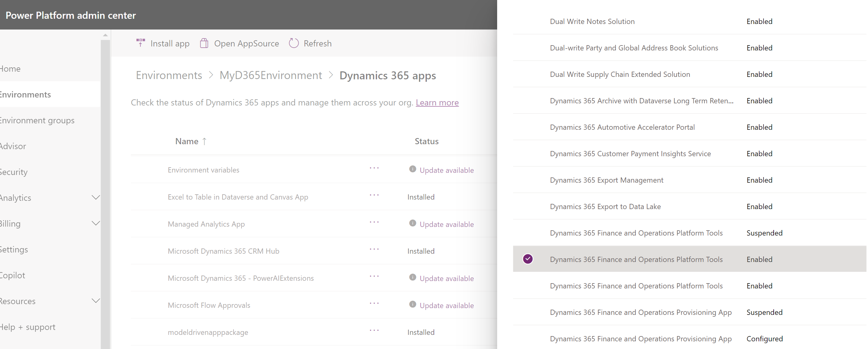Click the checkmark icon for Finance and Operations Platform Tools
The width and height of the screenshot is (868, 349).
click(529, 259)
